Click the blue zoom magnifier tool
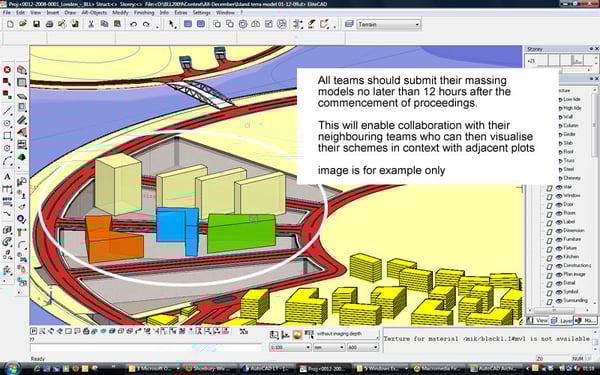The width and height of the screenshot is (600, 375). [x=21, y=219]
